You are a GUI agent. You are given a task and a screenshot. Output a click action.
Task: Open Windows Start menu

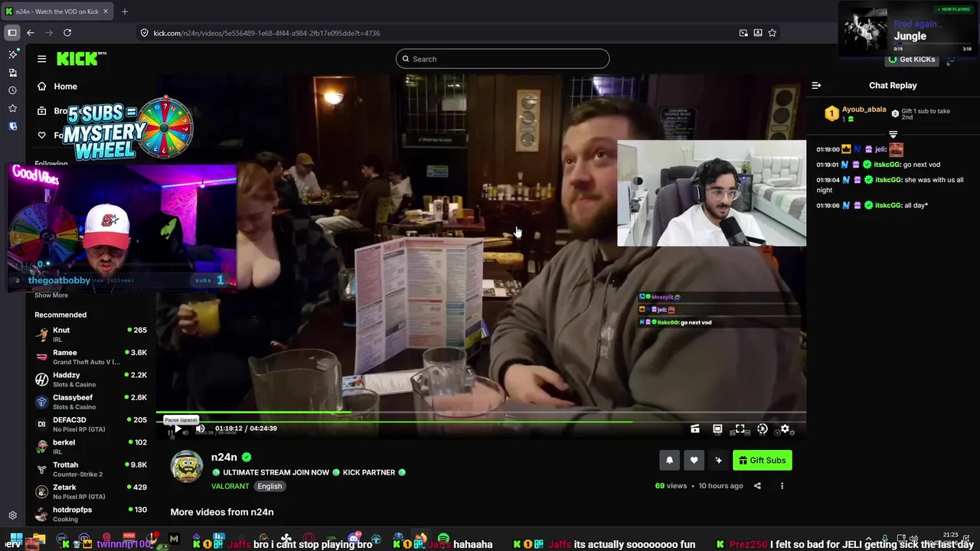15,540
